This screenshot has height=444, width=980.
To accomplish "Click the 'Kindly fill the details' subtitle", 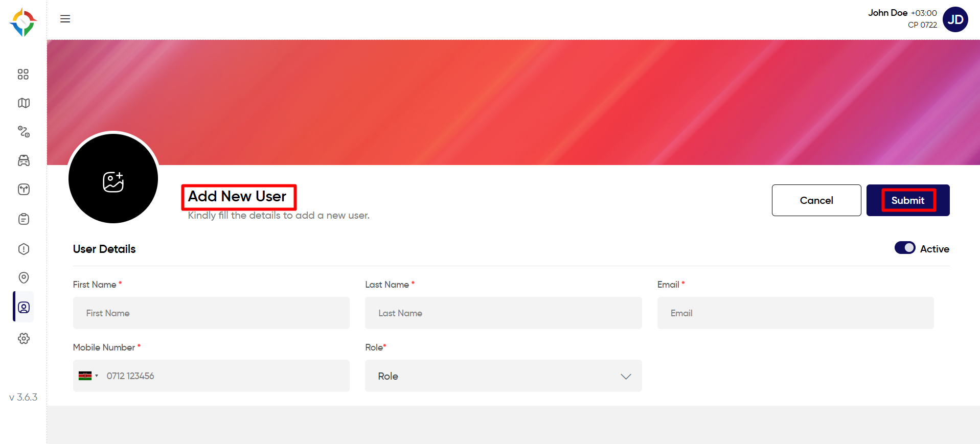I will coord(279,216).
